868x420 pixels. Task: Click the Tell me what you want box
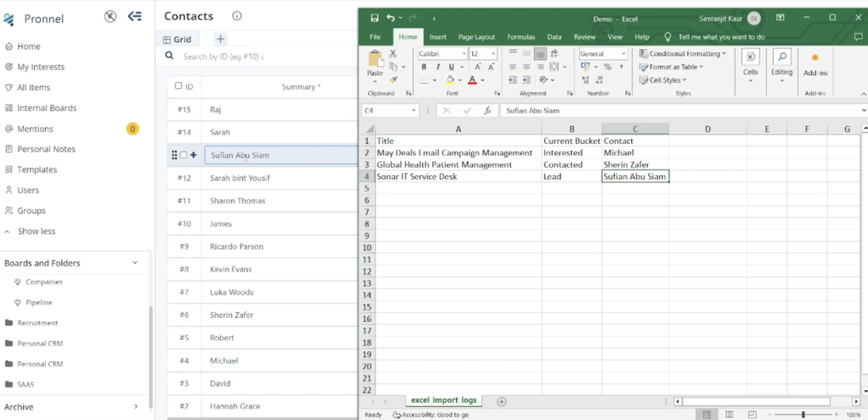click(x=721, y=37)
